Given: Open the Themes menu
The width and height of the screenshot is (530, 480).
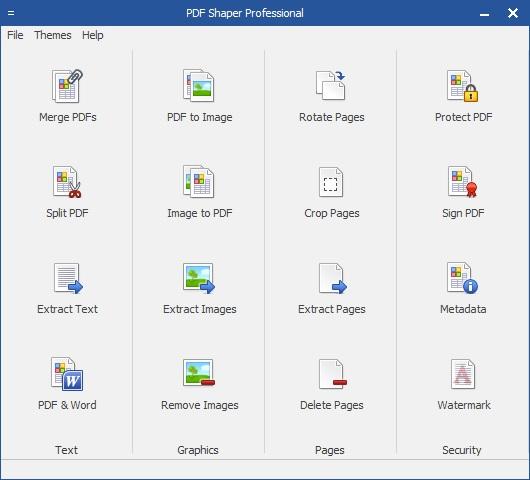Looking at the screenshot, I should coord(53,35).
